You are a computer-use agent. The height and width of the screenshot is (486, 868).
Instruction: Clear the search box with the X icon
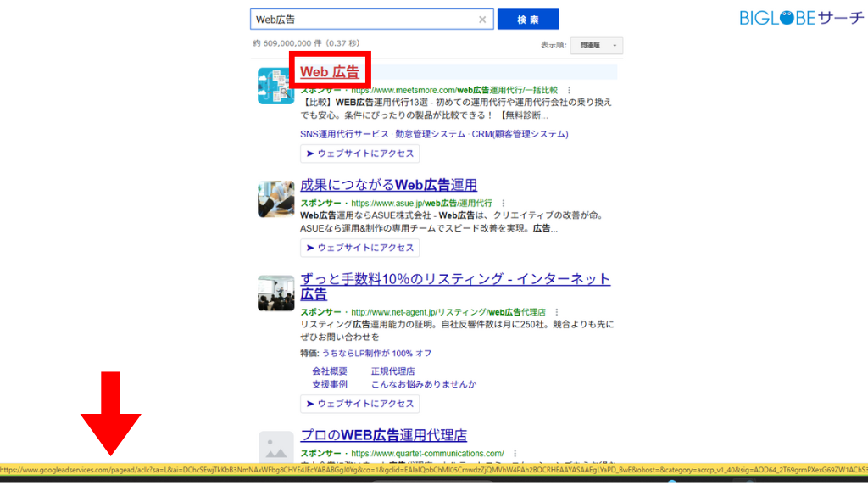pyautogui.click(x=482, y=20)
